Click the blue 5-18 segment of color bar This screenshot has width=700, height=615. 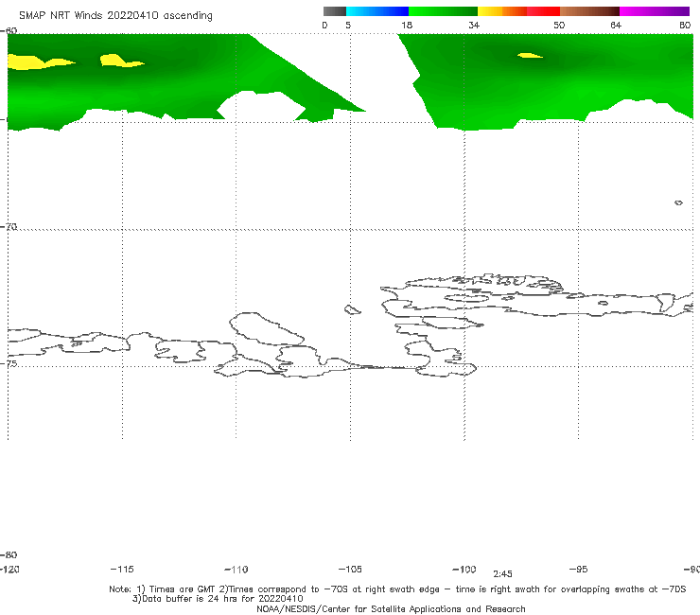click(377, 11)
